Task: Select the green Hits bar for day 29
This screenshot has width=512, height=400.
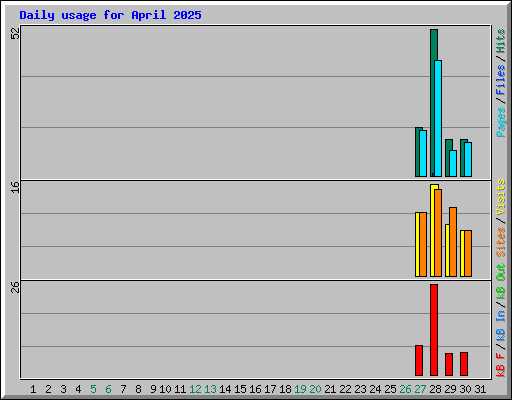Action: coord(447,158)
